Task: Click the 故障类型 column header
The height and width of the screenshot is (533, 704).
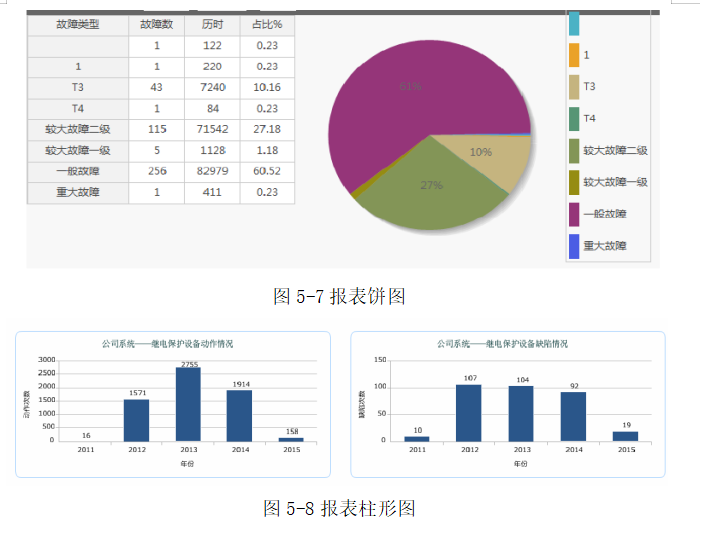Action: coord(78,25)
